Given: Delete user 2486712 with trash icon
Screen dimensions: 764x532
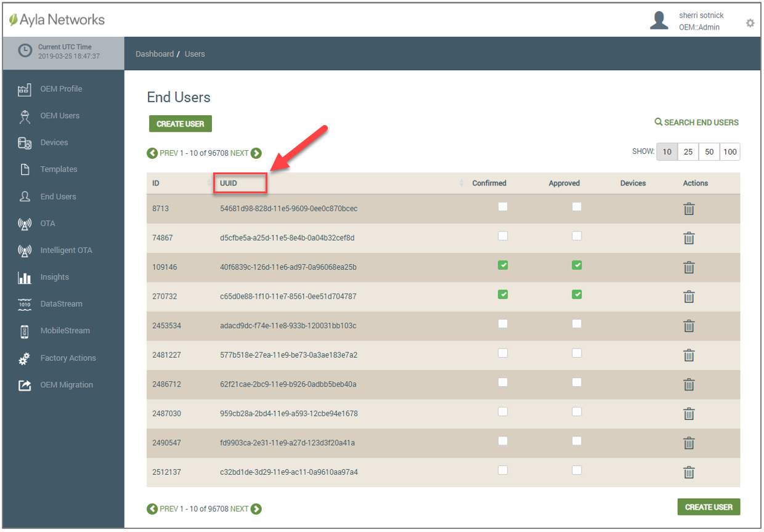Looking at the screenshot, I should [x=689, y=385].
